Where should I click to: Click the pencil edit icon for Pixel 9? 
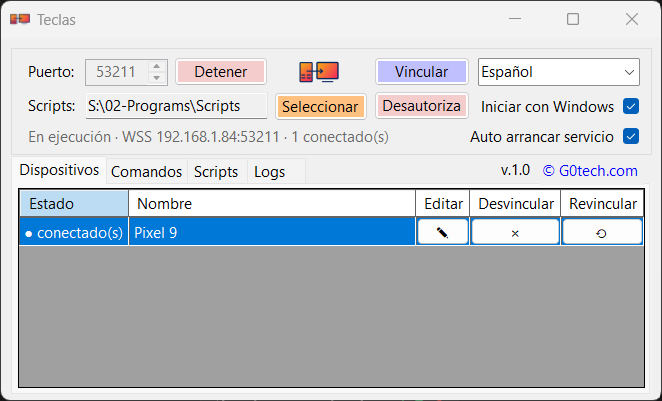[442, 232]
